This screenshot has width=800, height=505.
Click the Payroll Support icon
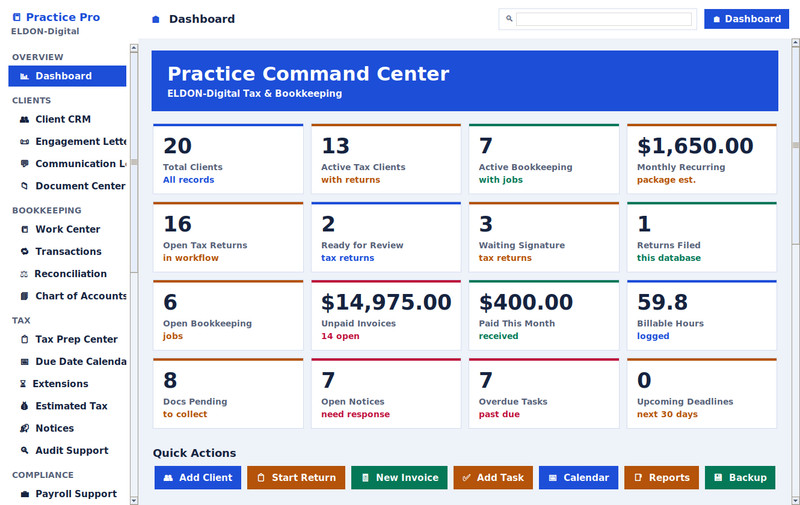point(24,494)
